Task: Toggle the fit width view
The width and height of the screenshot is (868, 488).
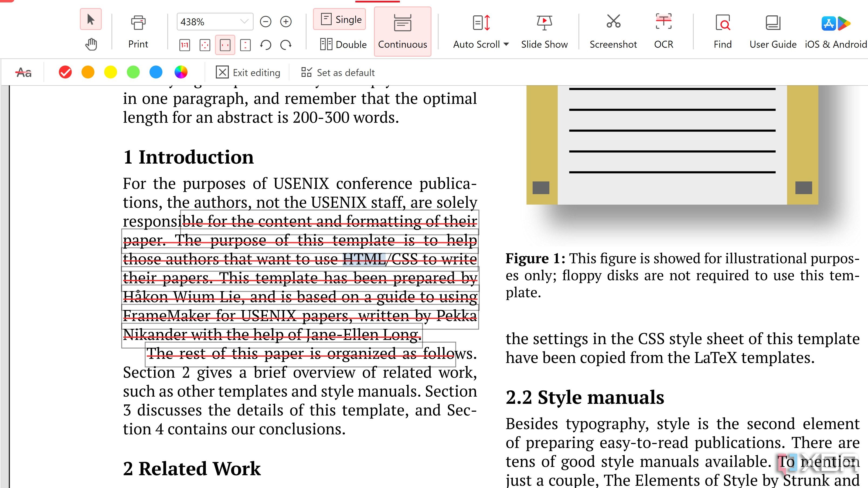Action: pyautogui.click(x=225, y=45)
